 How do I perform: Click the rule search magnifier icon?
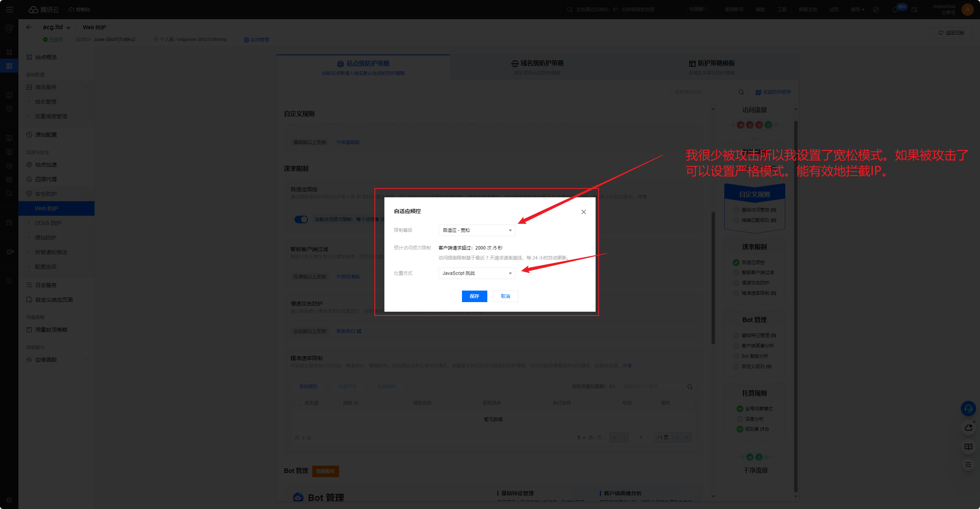tap(690, 387)
